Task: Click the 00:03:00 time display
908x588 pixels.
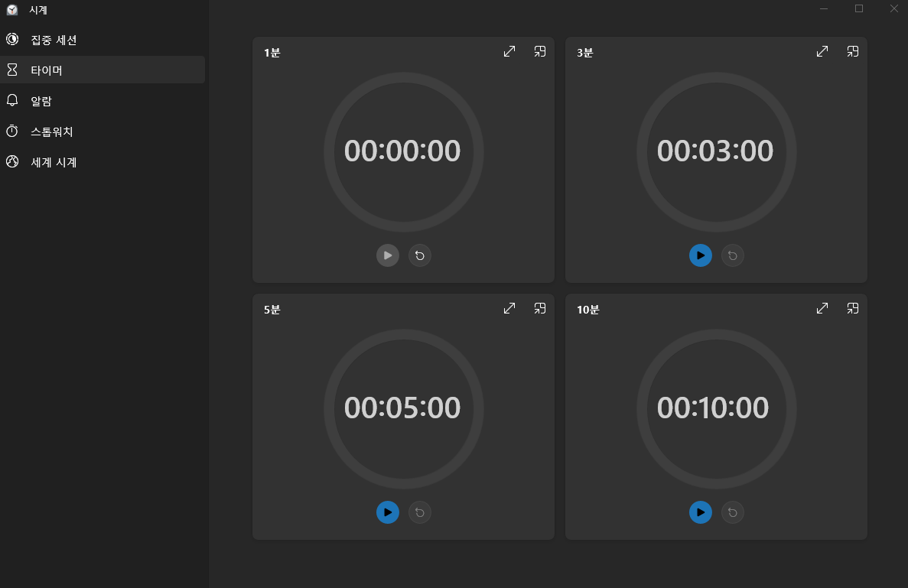Action: pyautogui.click(x=715, y=151)
